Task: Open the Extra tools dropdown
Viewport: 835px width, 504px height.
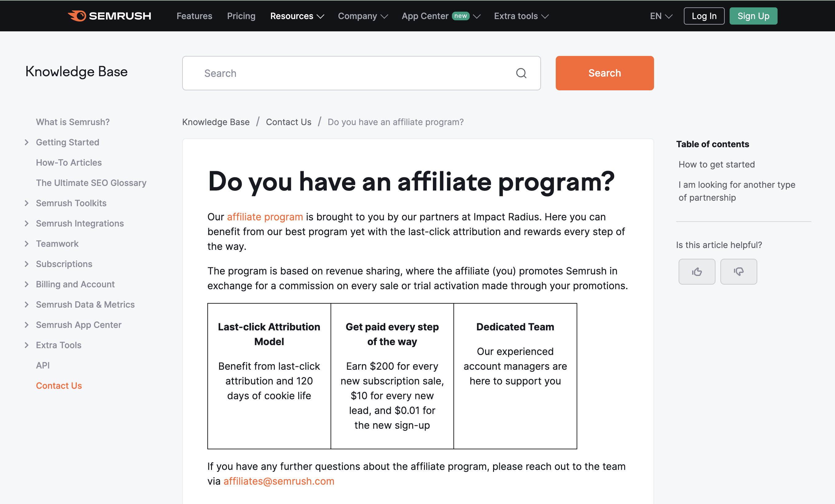Action: point(521,16)
